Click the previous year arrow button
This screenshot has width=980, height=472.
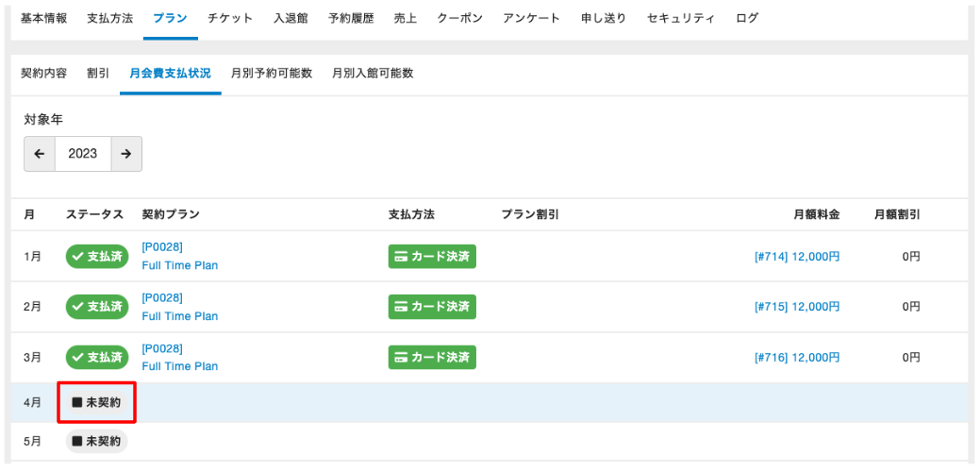pyautogui.click(x=40, y=154)
